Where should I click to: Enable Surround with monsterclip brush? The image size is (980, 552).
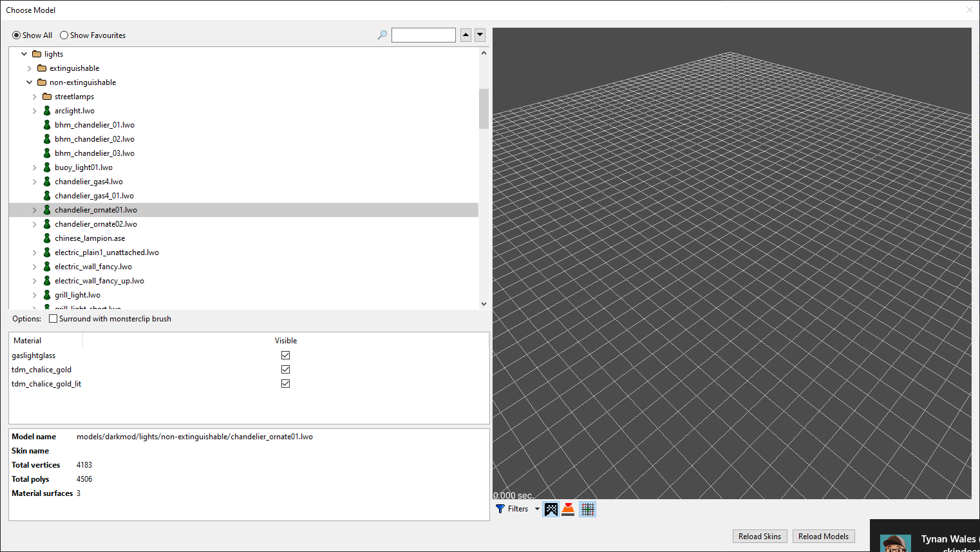click(x=53, y=319)
